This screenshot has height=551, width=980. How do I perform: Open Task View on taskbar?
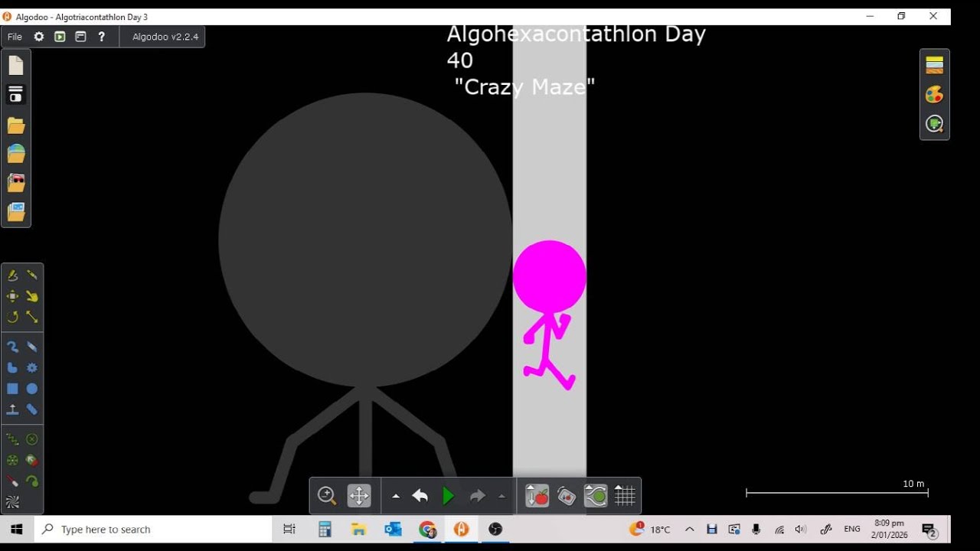289,529
